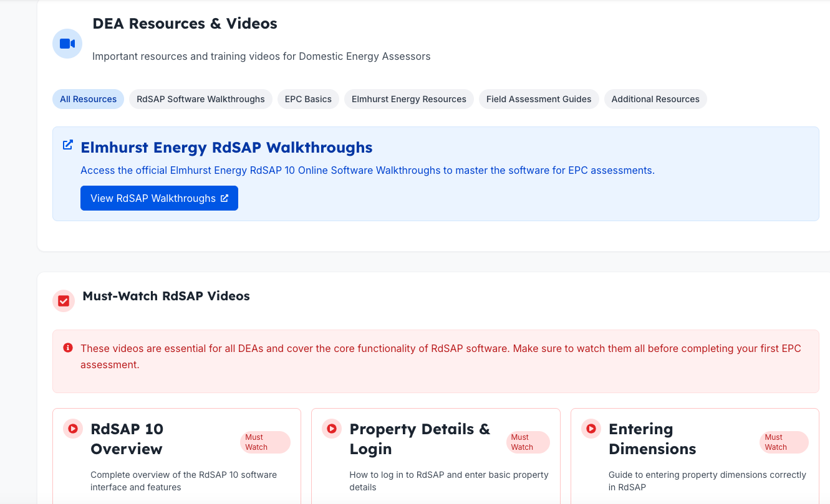Select the Elmhurst Energy Resources tab
Image resolution: width=830 pixels, height=504 pixels.
point(408,99)
